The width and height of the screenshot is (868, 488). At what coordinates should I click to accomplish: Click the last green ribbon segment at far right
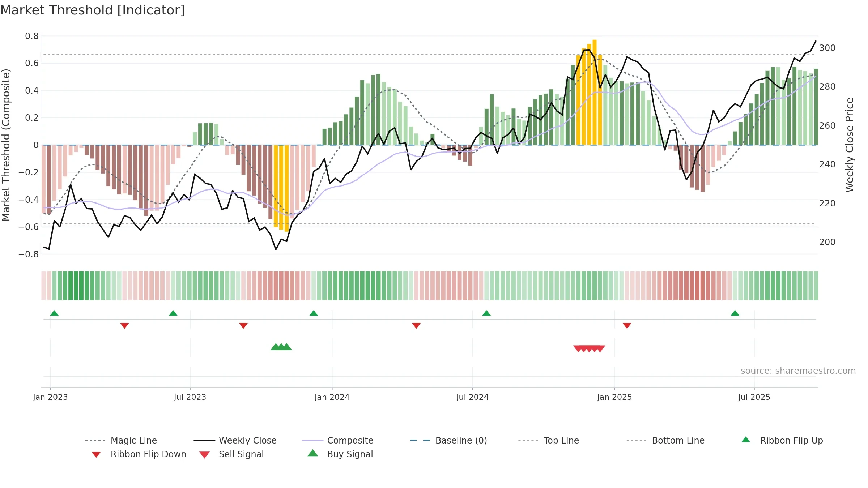click(816, 286)
